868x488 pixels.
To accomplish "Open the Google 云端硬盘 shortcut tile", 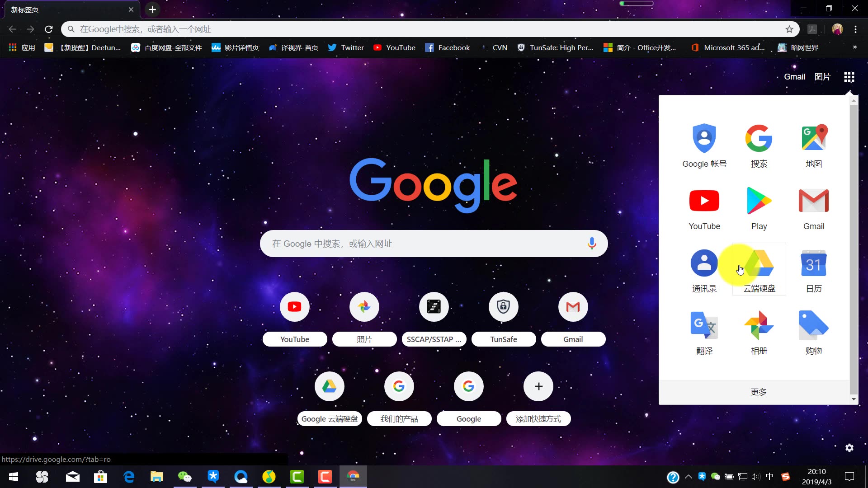I will coord(330,399).
